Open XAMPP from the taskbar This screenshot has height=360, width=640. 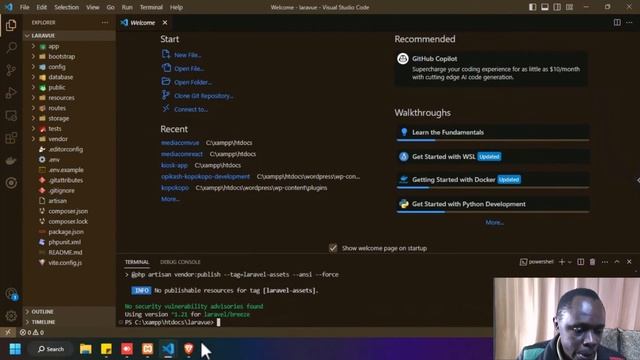pyautogui.click(x=147, y=349)
